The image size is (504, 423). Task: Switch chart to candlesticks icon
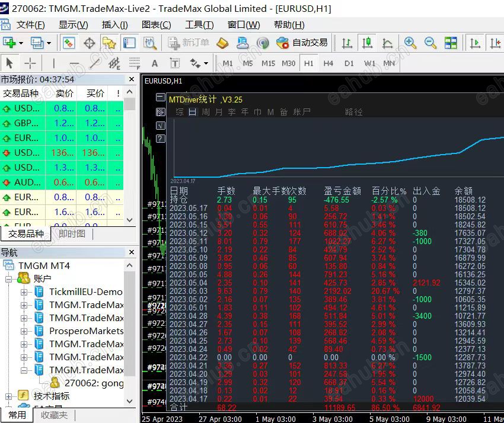367,43
